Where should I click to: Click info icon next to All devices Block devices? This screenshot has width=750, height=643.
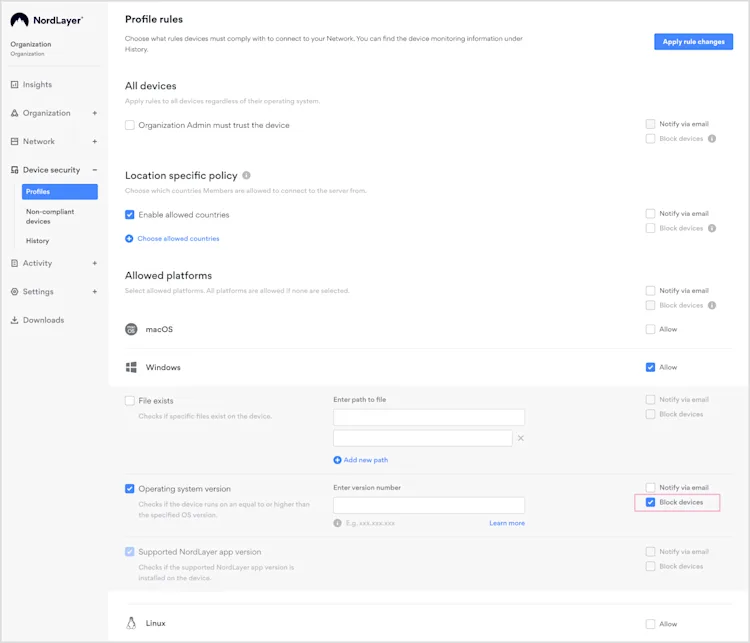coord(712,139)
